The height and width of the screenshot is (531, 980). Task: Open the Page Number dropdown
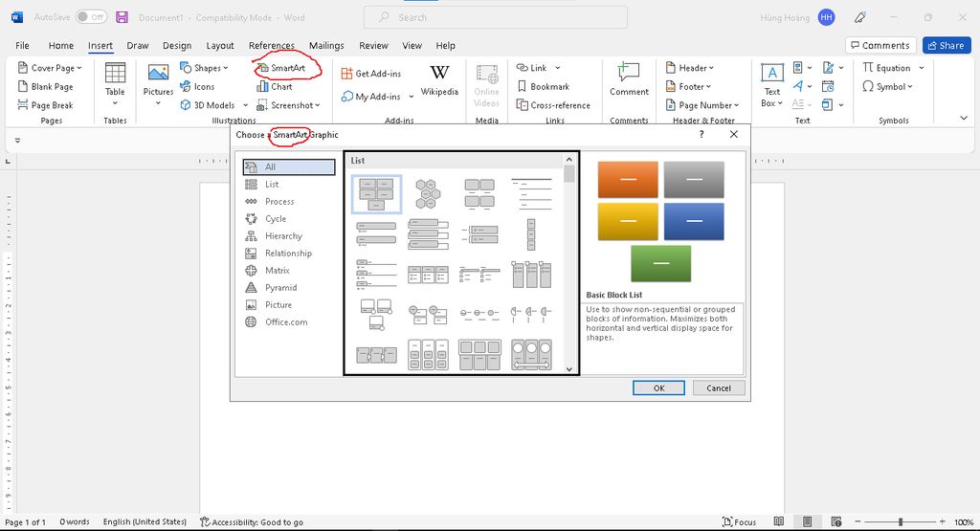[x=737, y=105]
